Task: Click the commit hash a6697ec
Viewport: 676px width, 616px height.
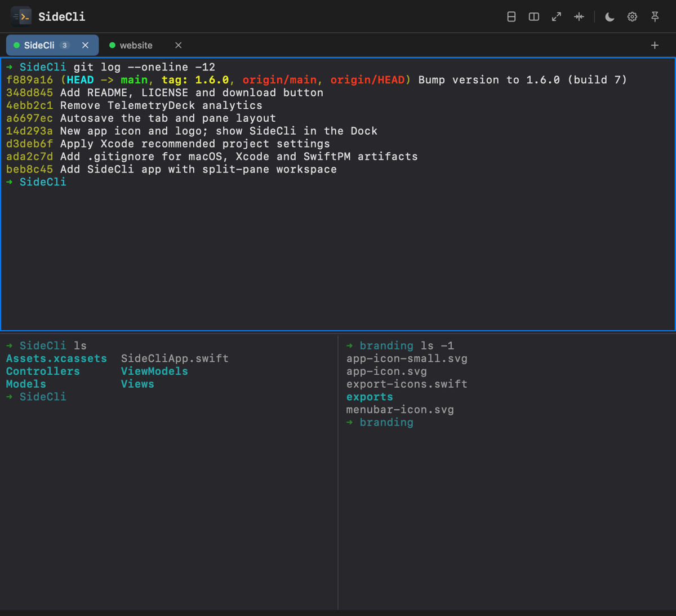Action: point(29,118)
